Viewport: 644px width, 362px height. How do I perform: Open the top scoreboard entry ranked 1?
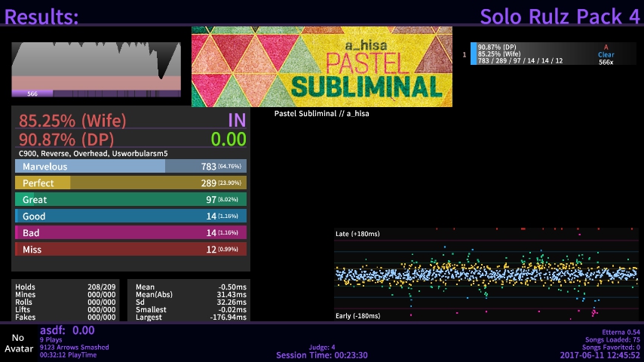point(553,54)
